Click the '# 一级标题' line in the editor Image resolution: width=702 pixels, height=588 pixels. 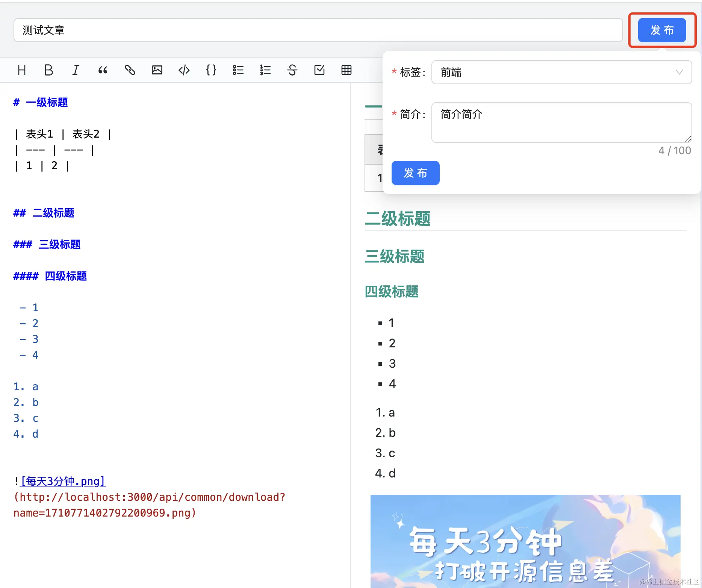tap(41, 102)
